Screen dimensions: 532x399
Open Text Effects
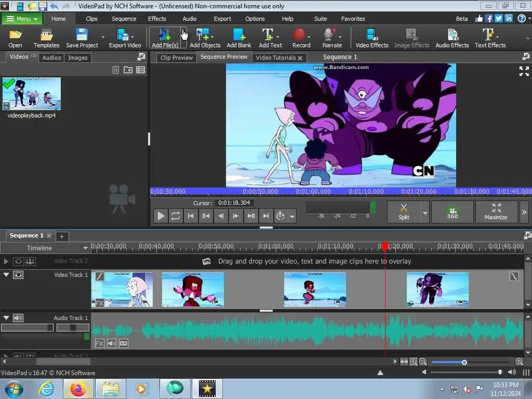coord(490,38)
